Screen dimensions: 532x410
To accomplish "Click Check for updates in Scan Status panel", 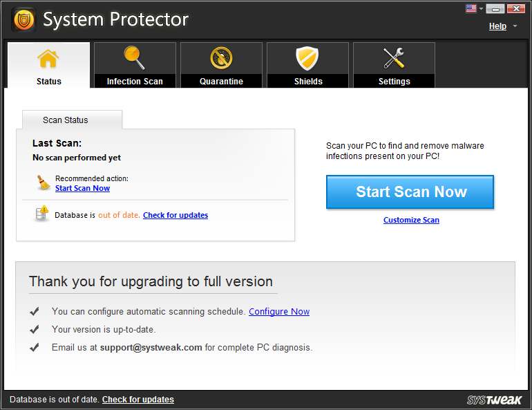I will tap(175, 215).
